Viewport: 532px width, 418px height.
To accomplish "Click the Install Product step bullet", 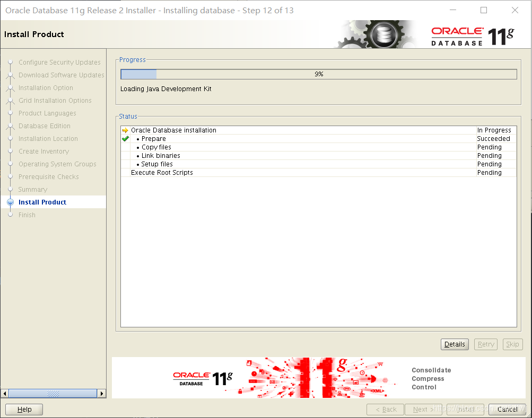I will [x=11, y=202].
